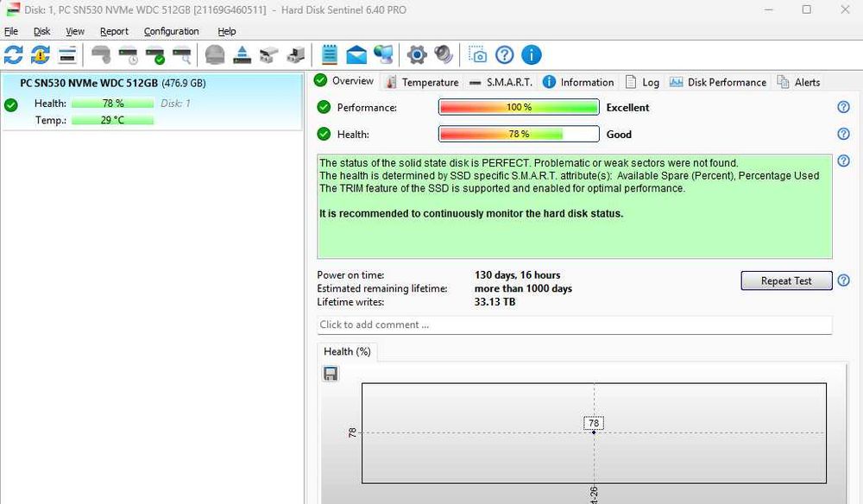The height and width of the screenshot is (504, 863).
Task: Open the blue notepad report icon
Action: click(x=329, y=55)
